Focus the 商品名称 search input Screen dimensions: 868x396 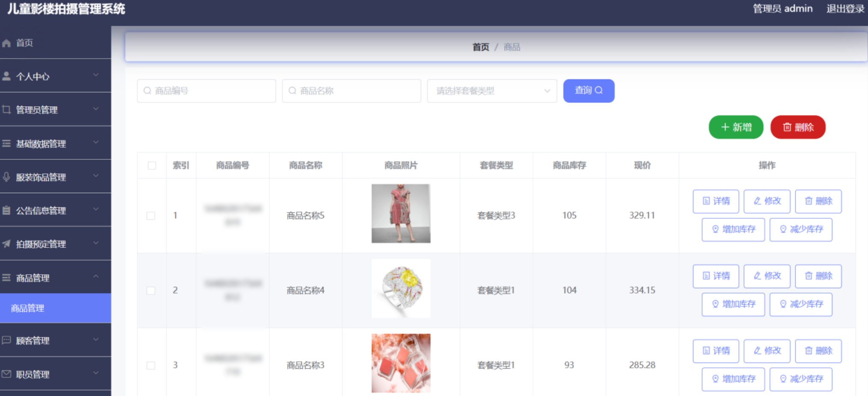[x=351, y=91]
